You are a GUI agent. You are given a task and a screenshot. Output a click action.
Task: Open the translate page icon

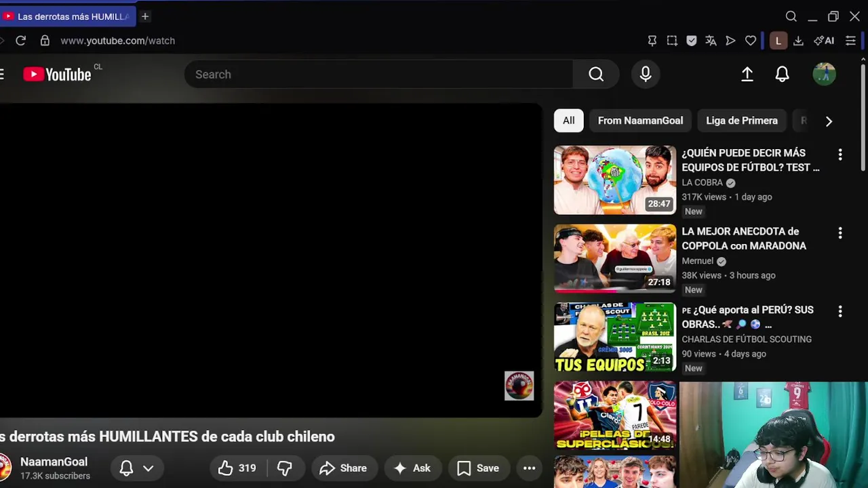pyautogui.click(x=711, y=41)
